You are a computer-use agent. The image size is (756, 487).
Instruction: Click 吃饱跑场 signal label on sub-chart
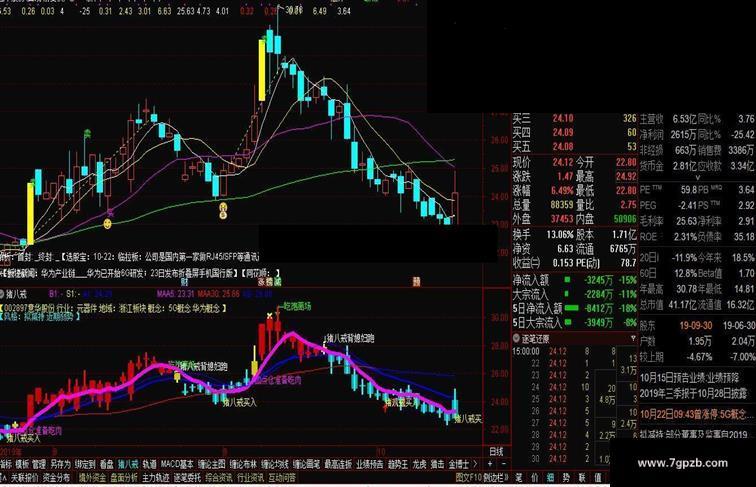[x=296, y=306]
